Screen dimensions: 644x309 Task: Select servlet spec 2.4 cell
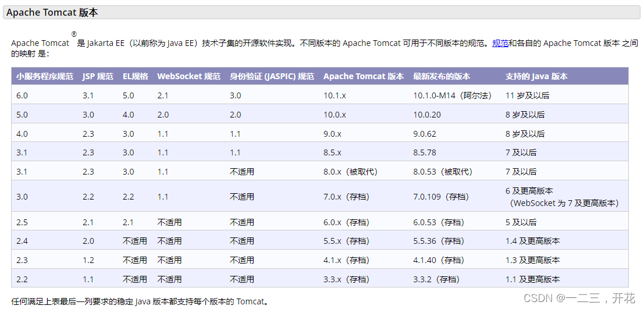[22, 241]
